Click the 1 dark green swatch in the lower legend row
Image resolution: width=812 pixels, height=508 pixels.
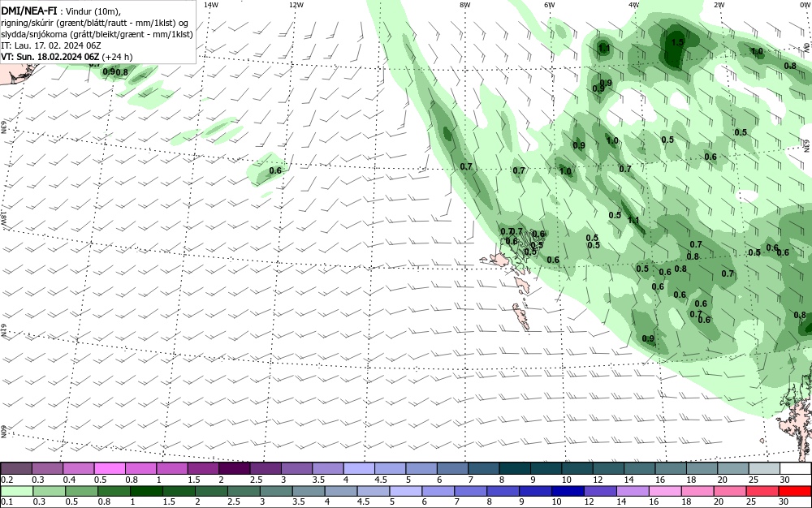[146, 491]
